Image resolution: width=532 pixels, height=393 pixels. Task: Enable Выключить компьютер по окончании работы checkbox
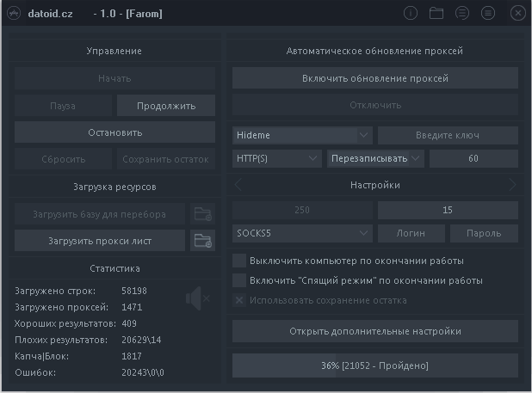click(239, 260)
